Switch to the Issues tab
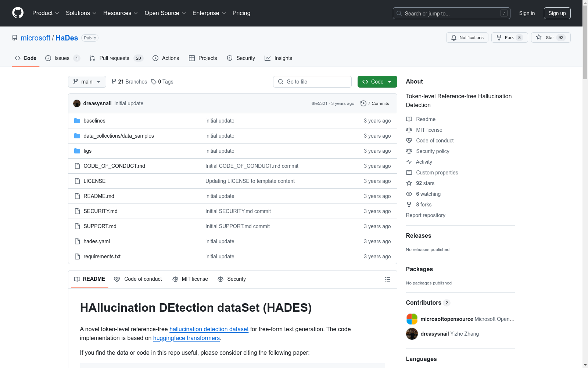Viewport: 588px width, 368px height. click(62, 58)
